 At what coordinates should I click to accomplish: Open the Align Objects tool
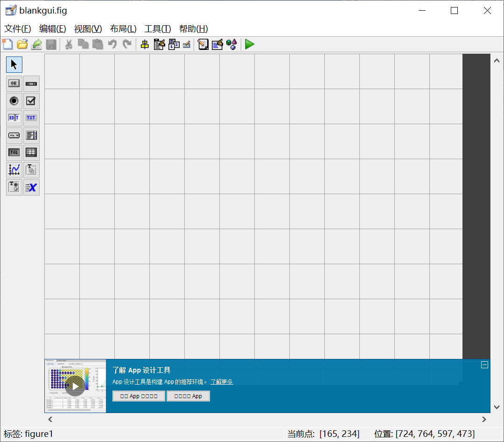145,44
